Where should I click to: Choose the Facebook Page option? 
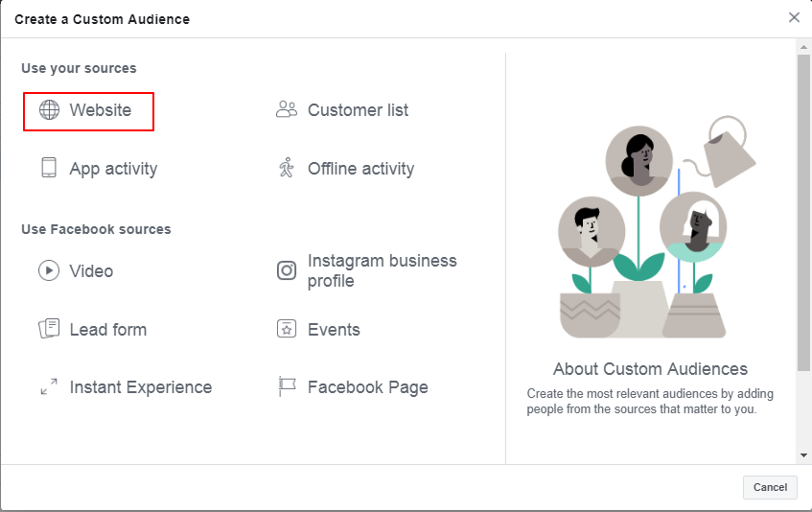368,387
